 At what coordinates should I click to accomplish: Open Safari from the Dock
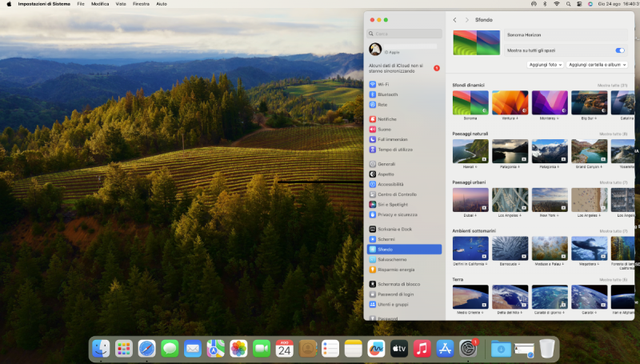click(x=146, y=348)
